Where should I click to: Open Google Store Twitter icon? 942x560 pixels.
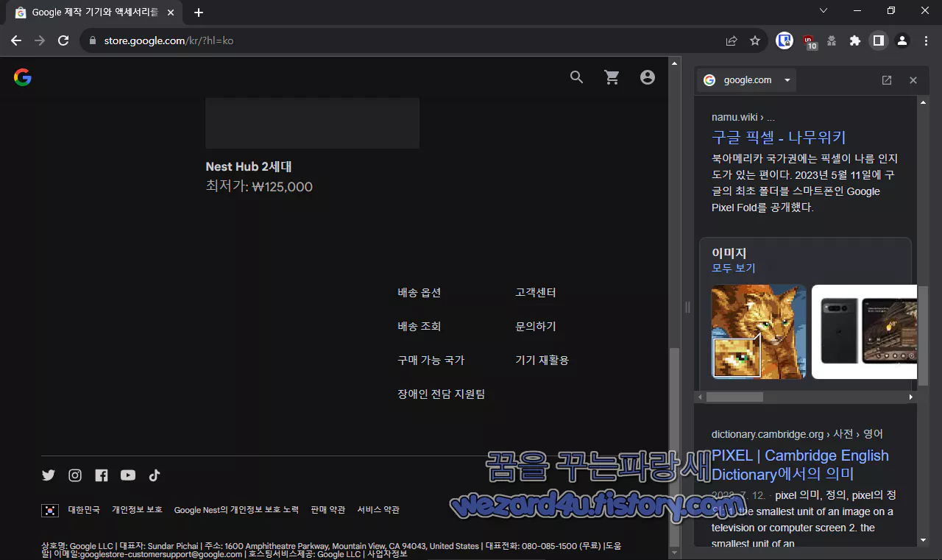point(49,475)
